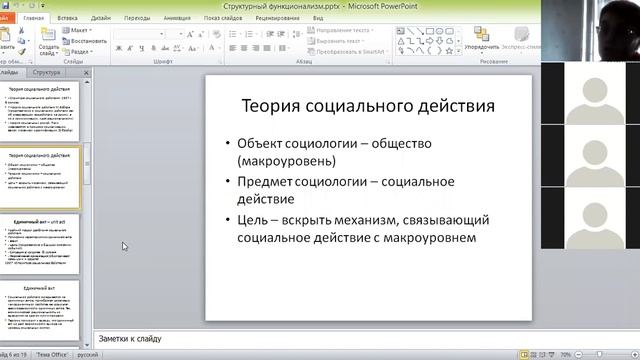Select Единичный акт – unit act slide thumbnail
This screenshot has width=640, height=360.
click(40, 244)
